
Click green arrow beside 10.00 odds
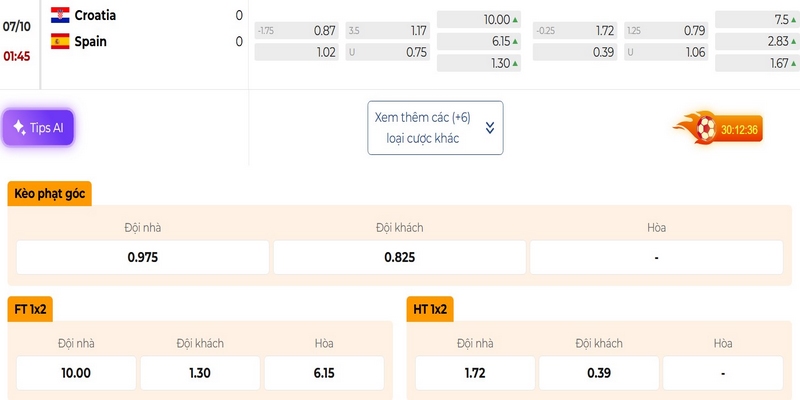click(x=515, y=20)
